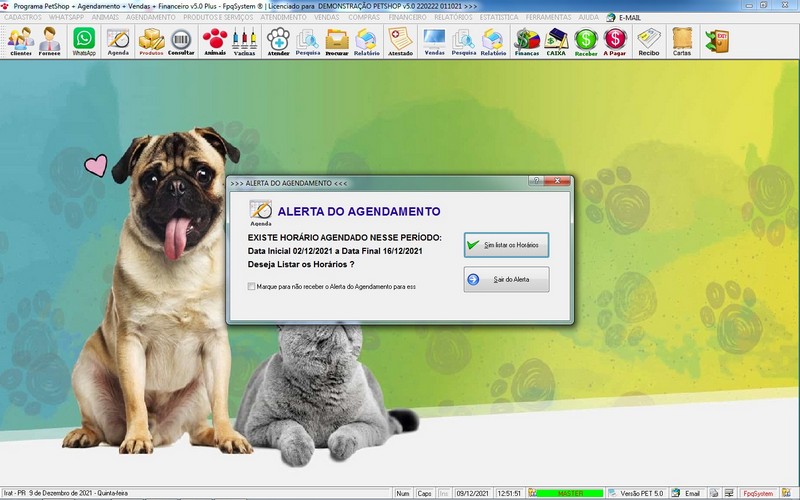Open the COMPRAS menu

tap(364, 17)
